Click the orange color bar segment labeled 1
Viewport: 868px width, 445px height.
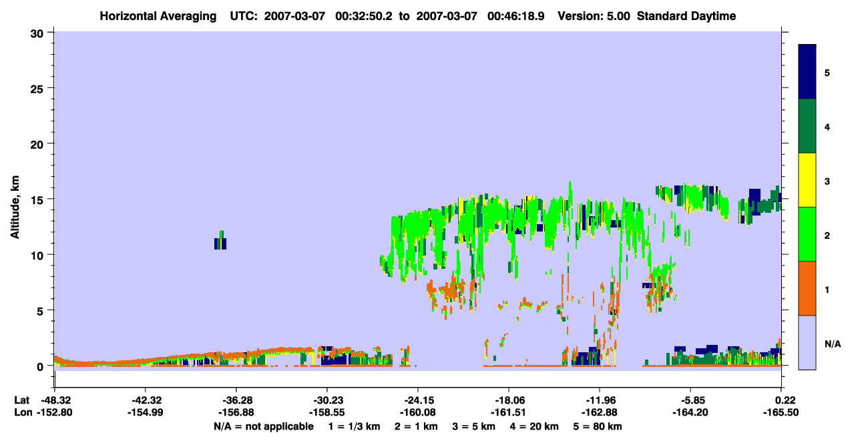807,288
